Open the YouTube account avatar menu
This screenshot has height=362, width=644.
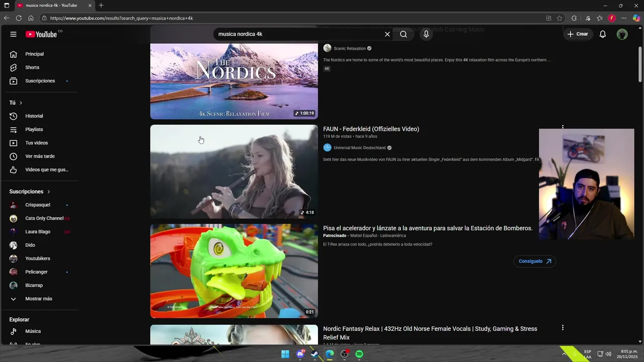point(622,34)
